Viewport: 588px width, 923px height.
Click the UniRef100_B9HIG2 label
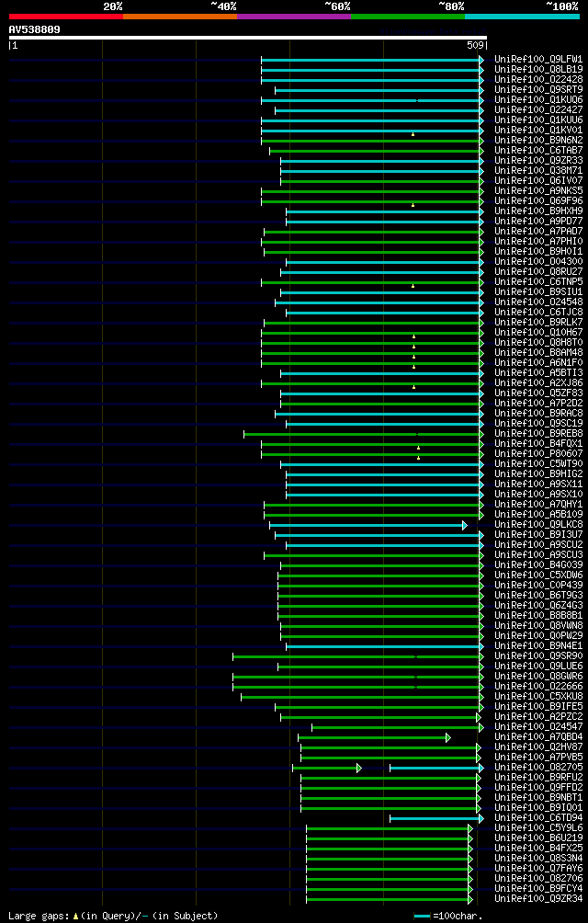[x=538, y=473]
